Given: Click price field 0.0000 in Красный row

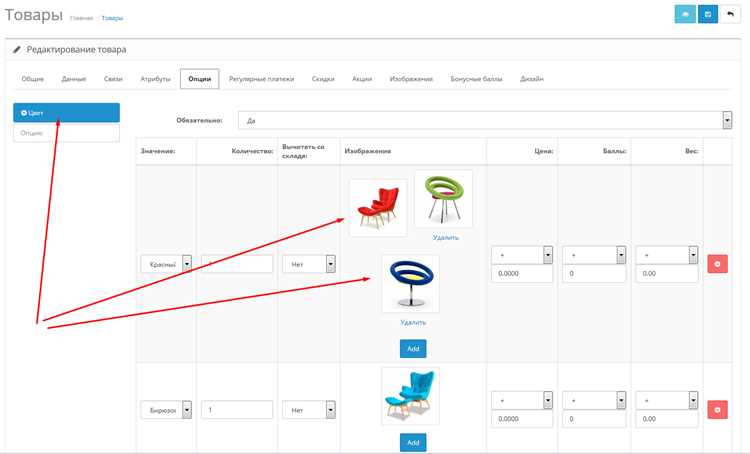Looking at the screenshot, I should (x=522, y=274).
